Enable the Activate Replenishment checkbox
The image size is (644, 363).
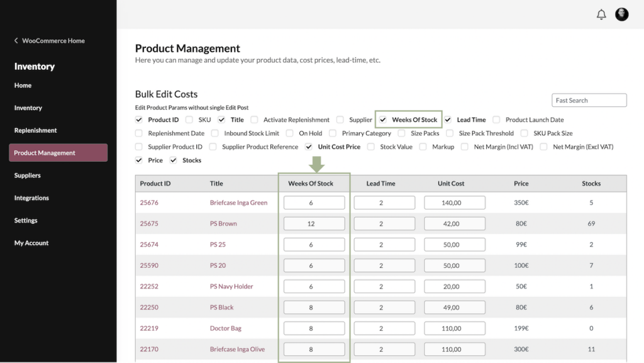(254, 120)
